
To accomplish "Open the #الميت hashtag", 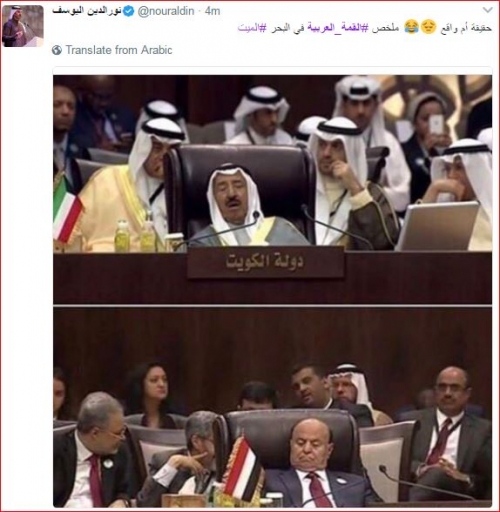I will pyautogui.click(x=252, y=28).
